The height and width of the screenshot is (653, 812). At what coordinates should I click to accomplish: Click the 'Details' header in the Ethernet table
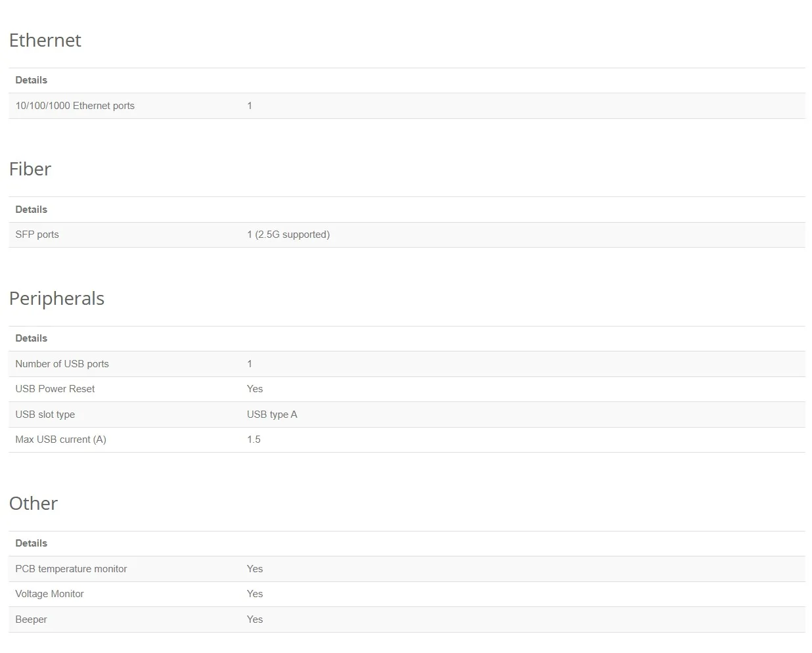[32, 80]
